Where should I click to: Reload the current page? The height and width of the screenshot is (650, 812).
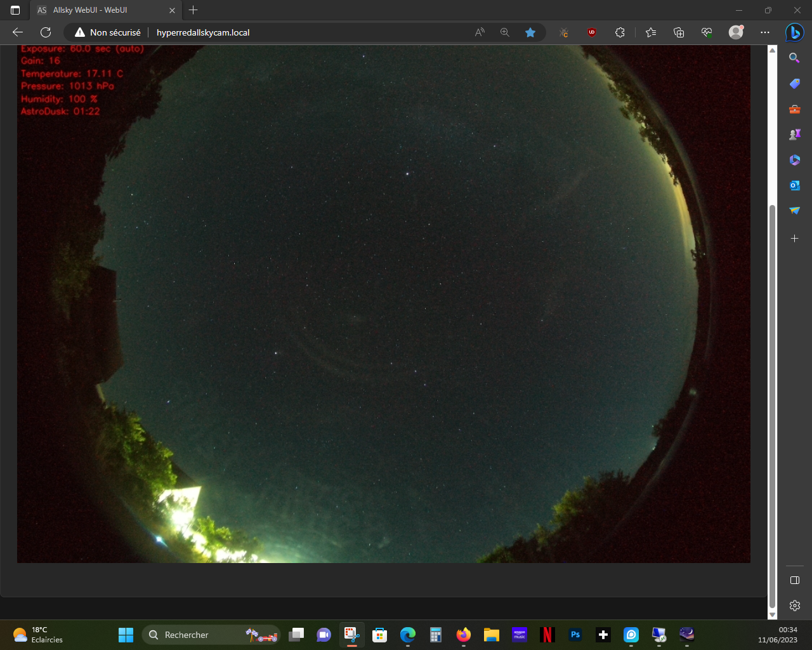click(x=46, y=32)
